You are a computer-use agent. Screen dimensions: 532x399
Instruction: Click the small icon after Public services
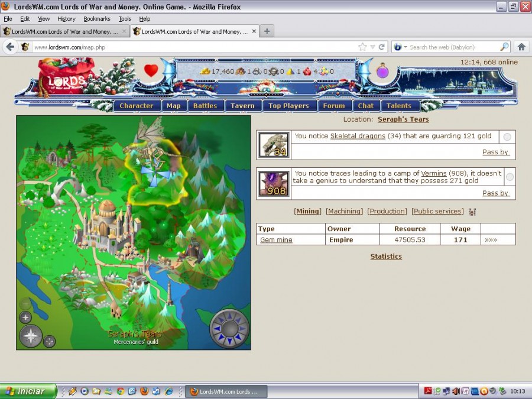click(x=472, y=212)
